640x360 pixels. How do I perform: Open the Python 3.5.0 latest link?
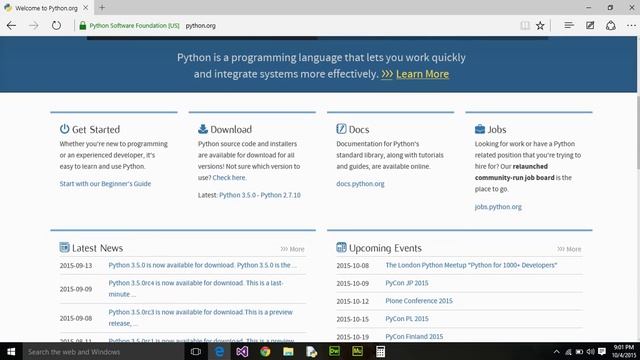238,195
